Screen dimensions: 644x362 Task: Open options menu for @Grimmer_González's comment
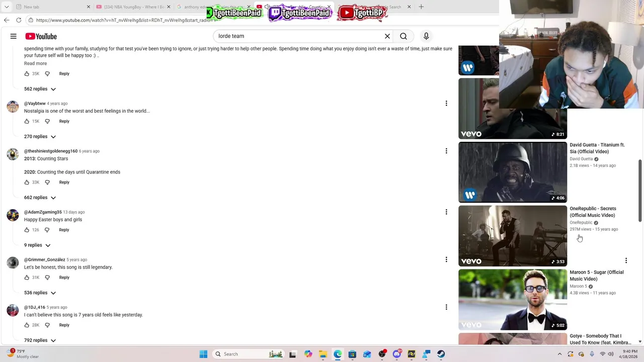pos(446,259)
